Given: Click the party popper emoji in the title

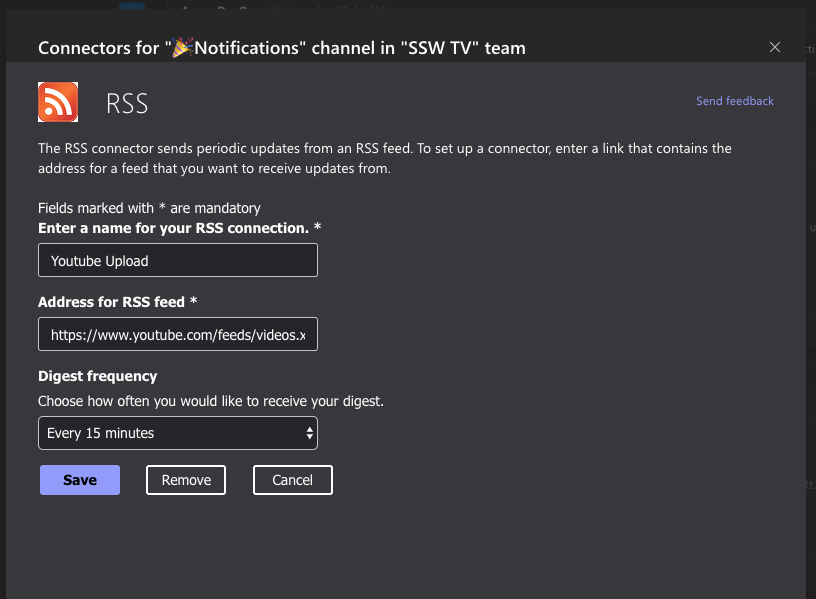Looking at the screenshot, I should (x=181, y=47).
